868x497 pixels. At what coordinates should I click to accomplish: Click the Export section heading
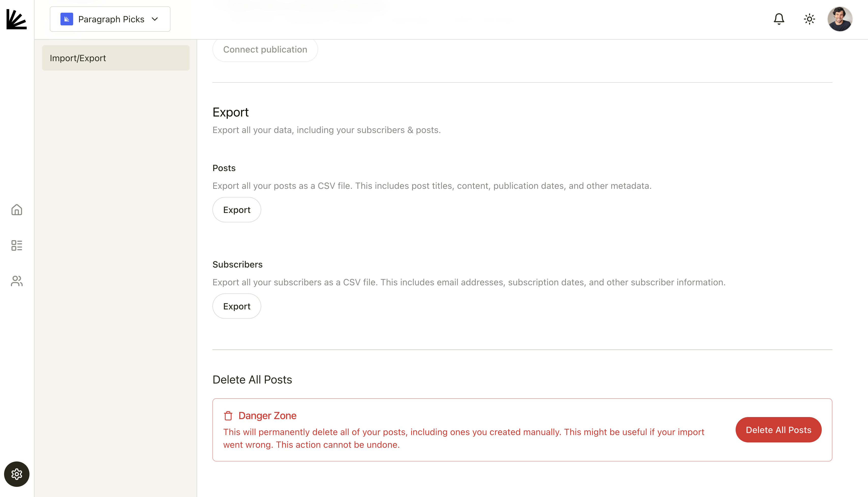coord(230,112)
